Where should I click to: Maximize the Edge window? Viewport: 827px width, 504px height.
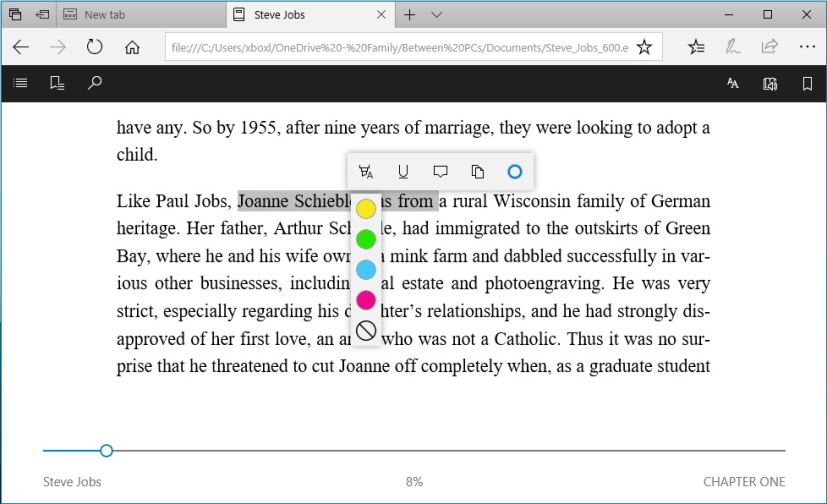(x=768, y=15)
